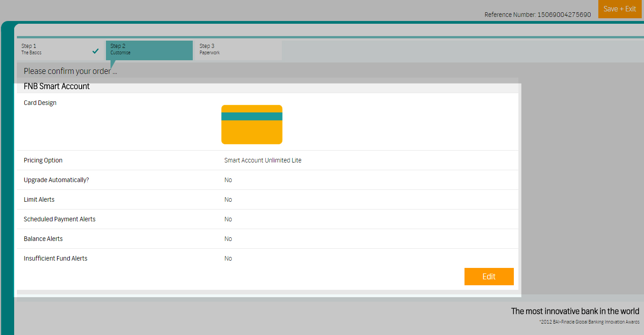The image size is (644, 335).
Task: Click the Step 1 completed checkmark icon
Action: 95,51
